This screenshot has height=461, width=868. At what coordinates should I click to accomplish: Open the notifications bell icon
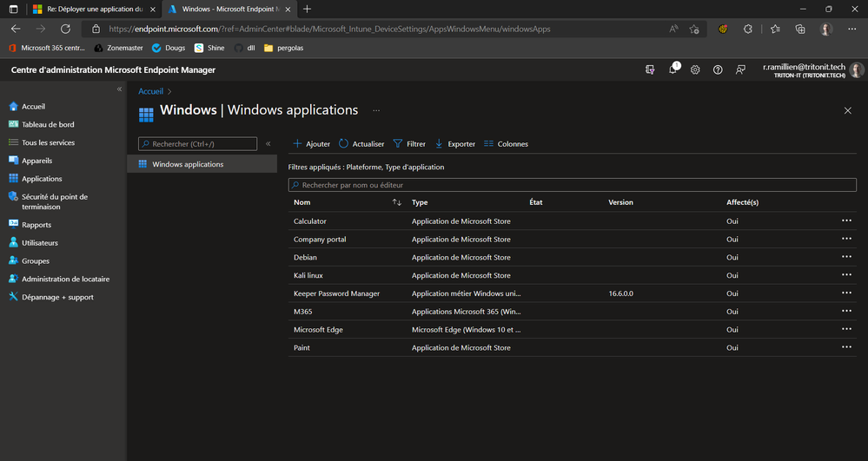673,69
